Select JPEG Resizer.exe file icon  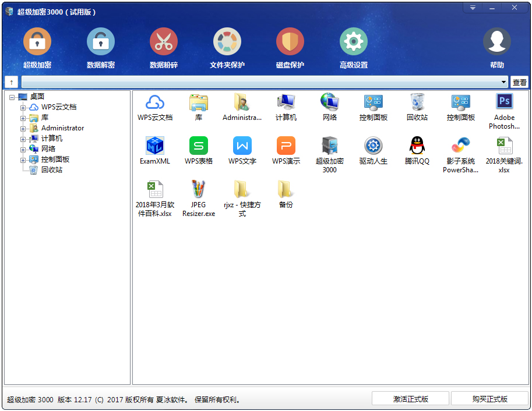tap(199, 190)
